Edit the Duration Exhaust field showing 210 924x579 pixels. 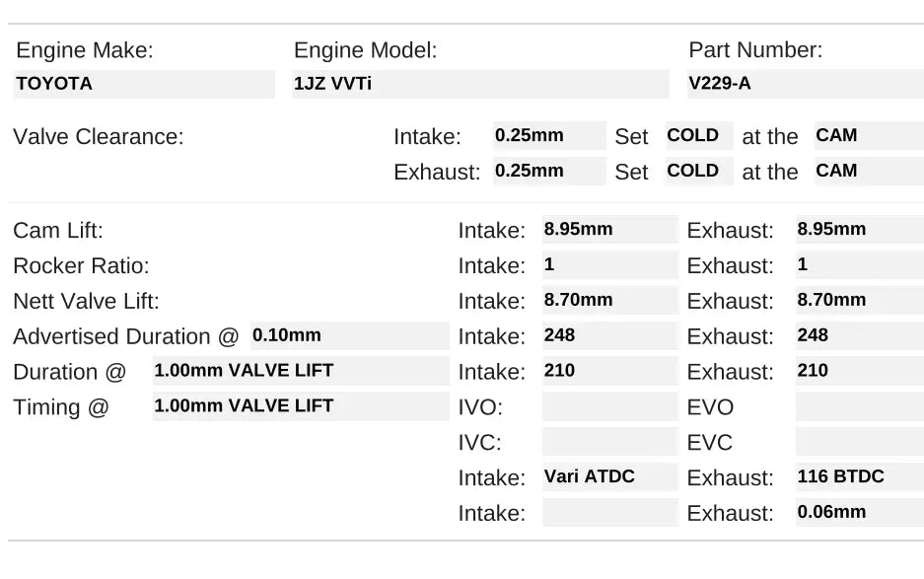pyautogui.click(x=859, y=371)
